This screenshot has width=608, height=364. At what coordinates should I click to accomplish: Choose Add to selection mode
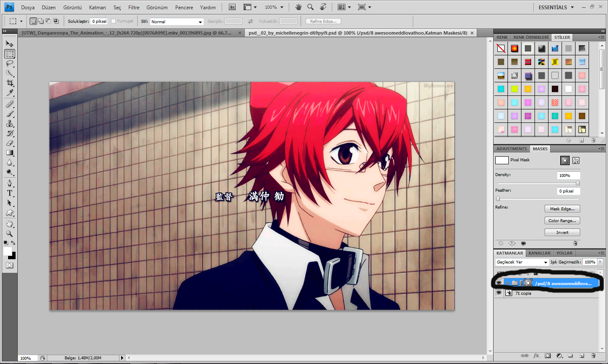pos(41,21)
